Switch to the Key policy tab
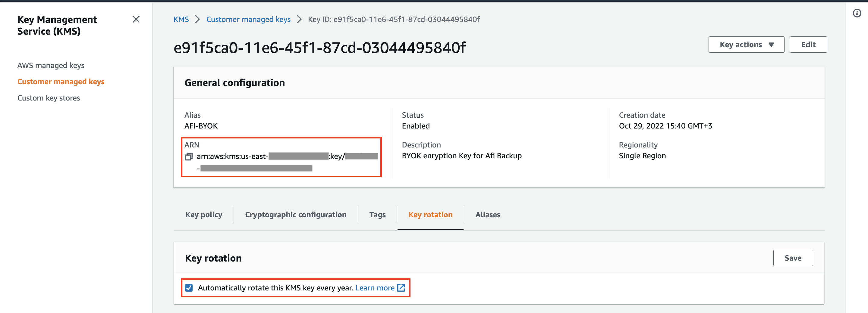Image resolution: width=868 pixels, height=313 pixels. [x=204, y=215]
